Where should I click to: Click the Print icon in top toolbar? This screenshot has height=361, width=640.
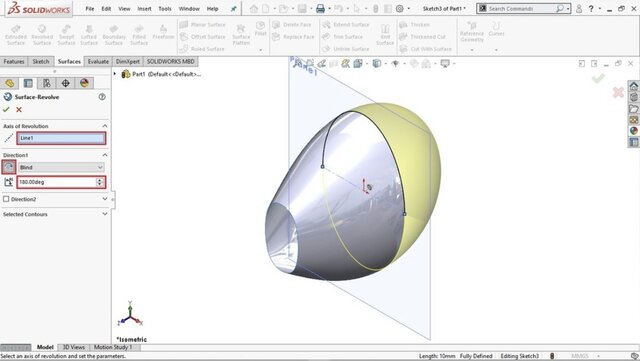(320, 8)
